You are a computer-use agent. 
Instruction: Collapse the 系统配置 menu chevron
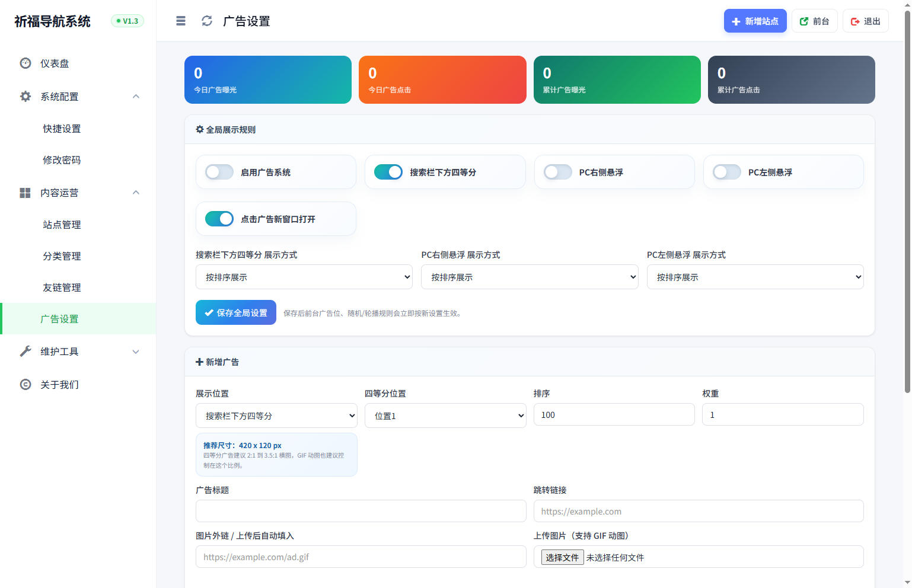pyautogui.click(x=136, y=96)
